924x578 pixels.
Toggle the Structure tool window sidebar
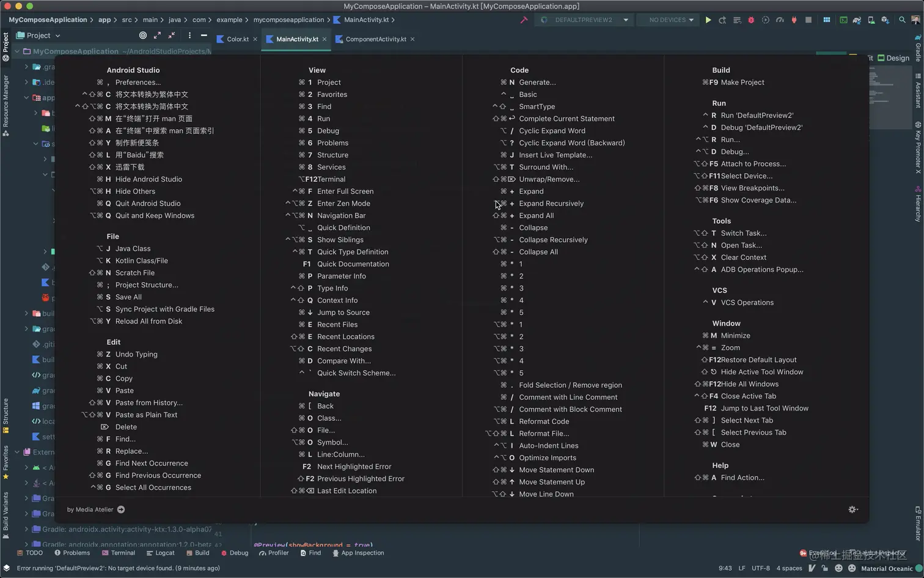coord(5,410)
